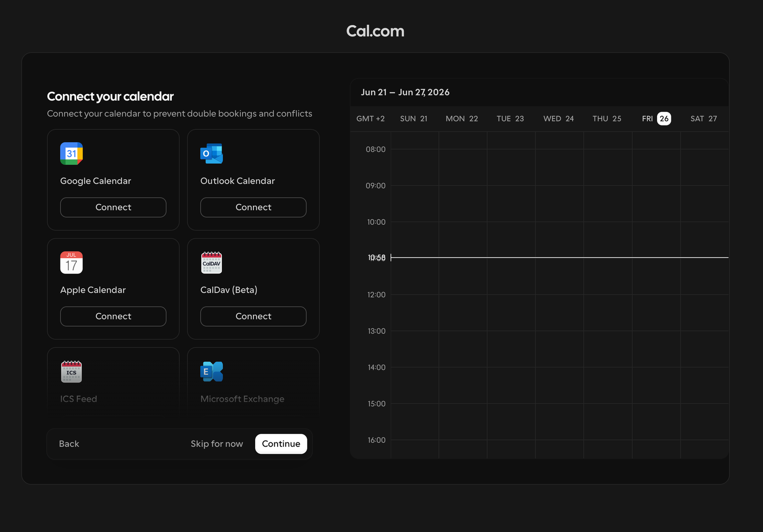
Task: Click the Google Calendar icon
Action: click(72, 153)
